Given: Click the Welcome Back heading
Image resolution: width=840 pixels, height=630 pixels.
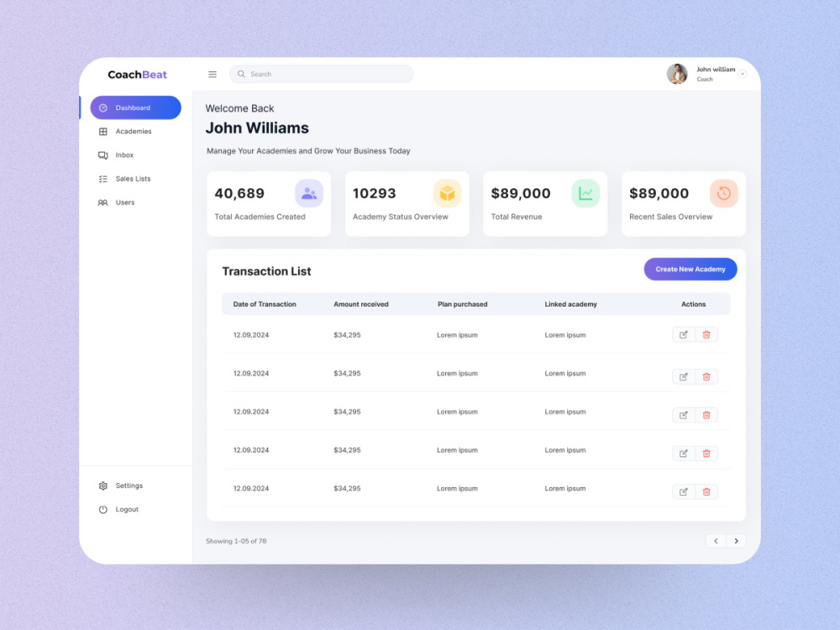Looking at the screenshot, I should point(239,108).
